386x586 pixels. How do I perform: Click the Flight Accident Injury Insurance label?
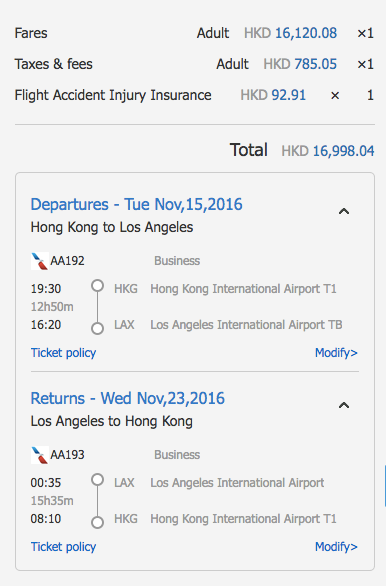[113, 95]
